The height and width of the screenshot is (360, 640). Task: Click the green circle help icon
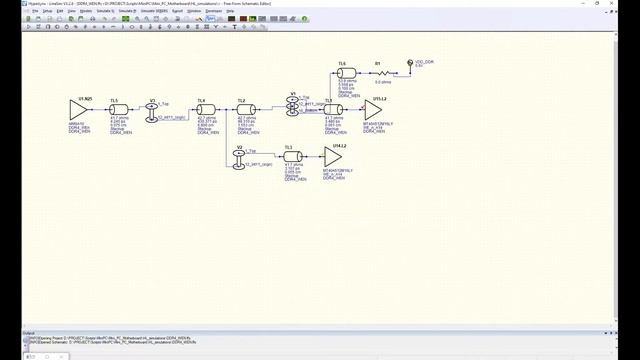(304, 19)
